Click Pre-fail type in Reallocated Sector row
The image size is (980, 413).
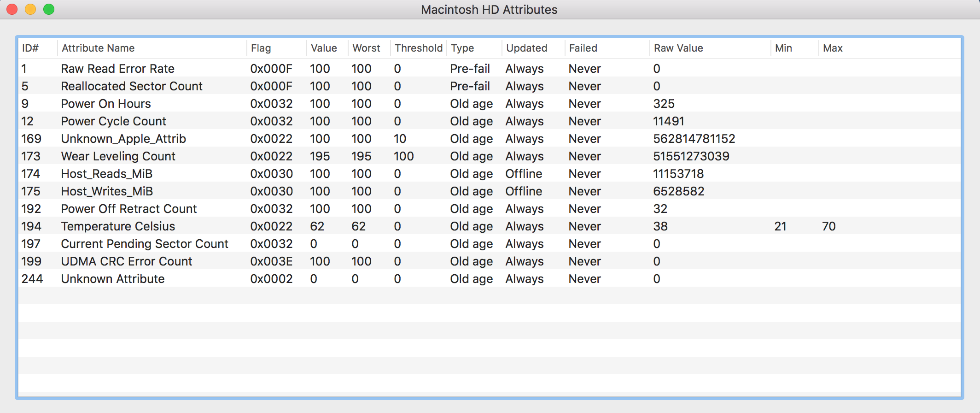(x=470, y=86)
